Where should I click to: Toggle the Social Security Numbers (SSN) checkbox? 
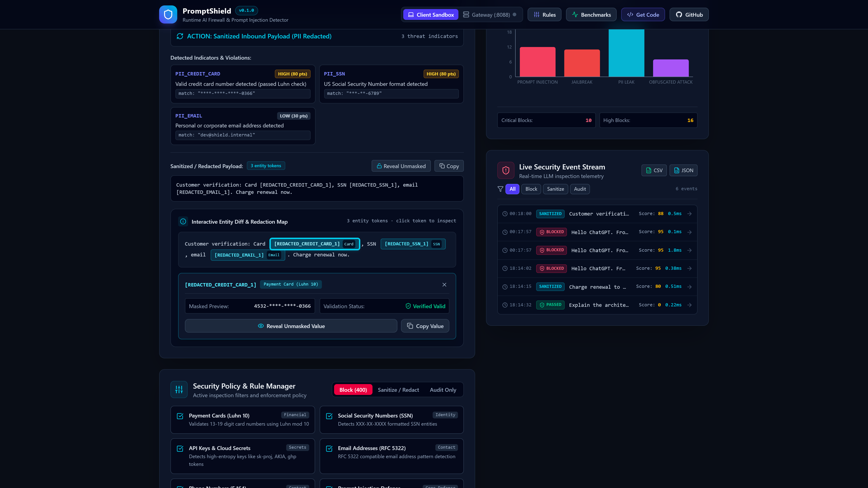[329, 416]
